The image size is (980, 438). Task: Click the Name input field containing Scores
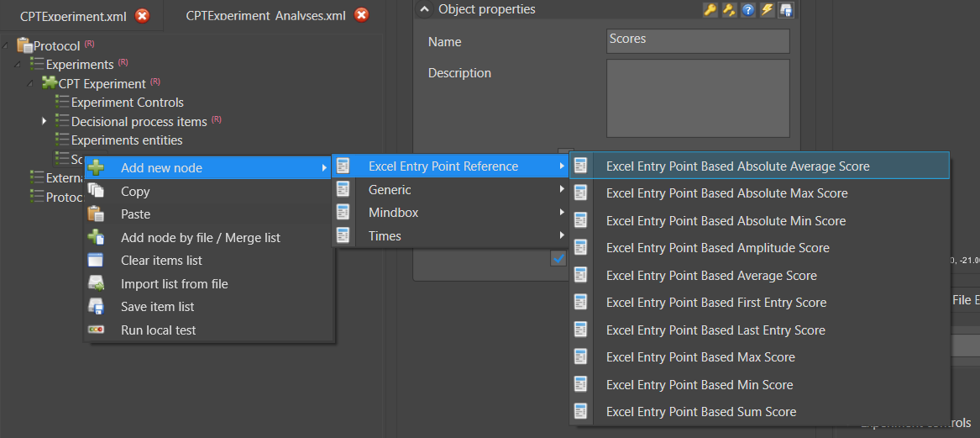point(698,41)
